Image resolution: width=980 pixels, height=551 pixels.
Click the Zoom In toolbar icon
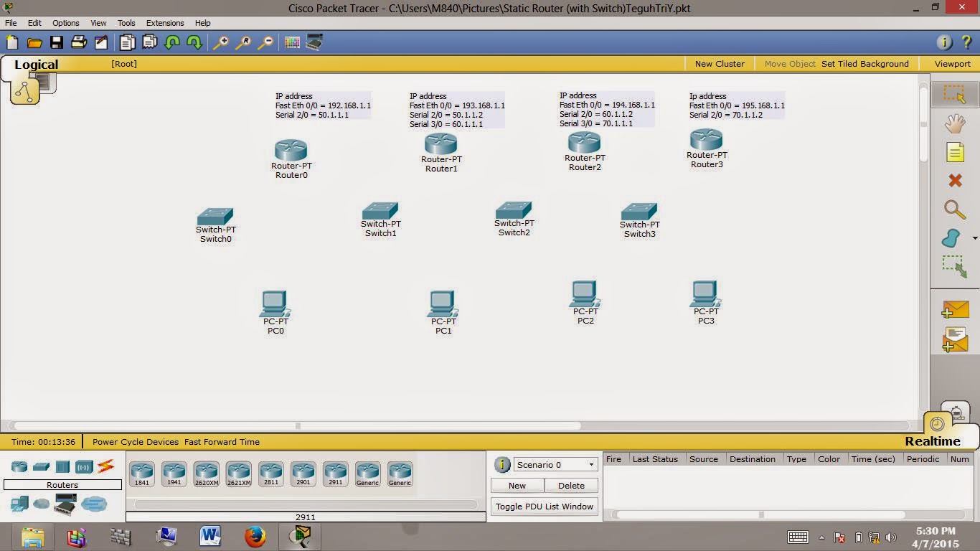tap(221, 42)
